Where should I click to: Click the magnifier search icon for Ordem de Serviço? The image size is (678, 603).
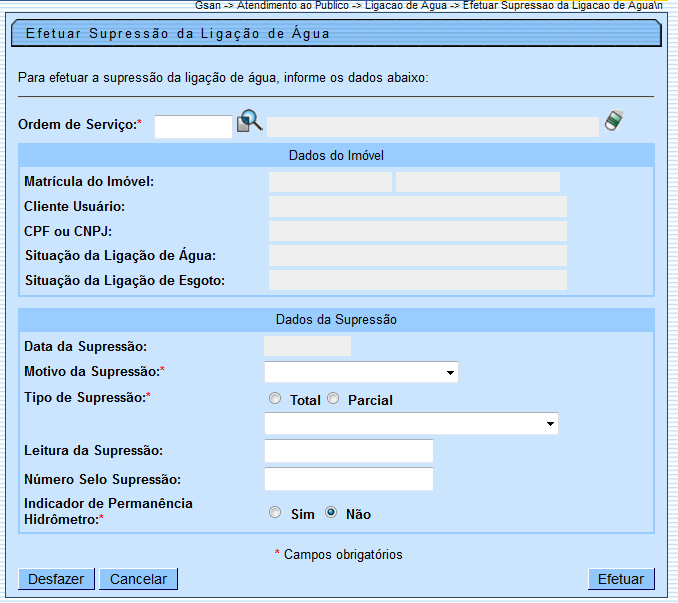coord(249,122)
